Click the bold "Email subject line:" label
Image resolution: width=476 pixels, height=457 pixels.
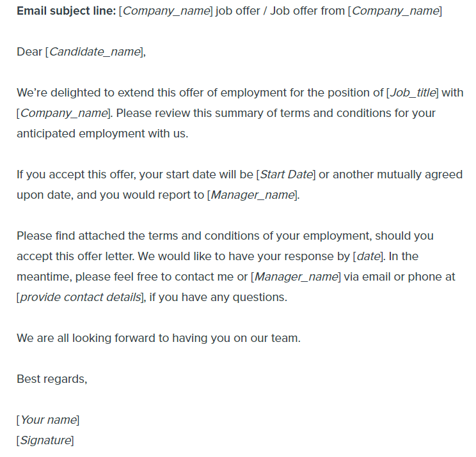click(66, 11)
